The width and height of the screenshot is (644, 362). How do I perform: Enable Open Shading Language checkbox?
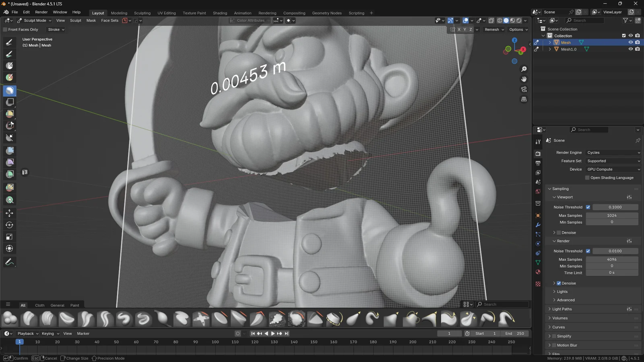point(587,178)
